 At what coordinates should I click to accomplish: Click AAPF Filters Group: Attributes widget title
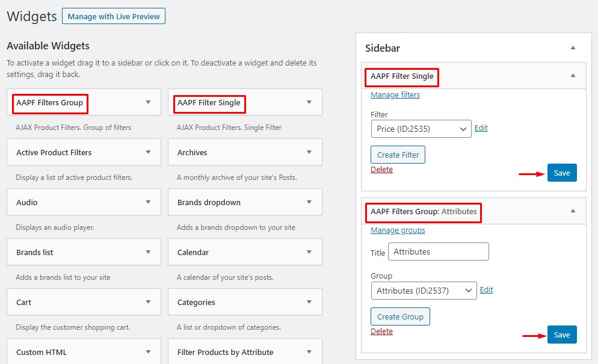click(x=424, y=211)
